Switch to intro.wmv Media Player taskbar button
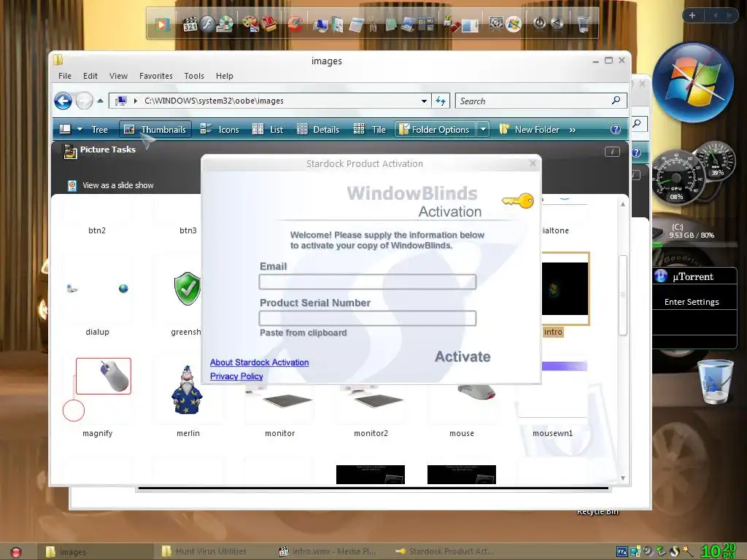The width and height of the screenshot is (747, 560). 328,551
